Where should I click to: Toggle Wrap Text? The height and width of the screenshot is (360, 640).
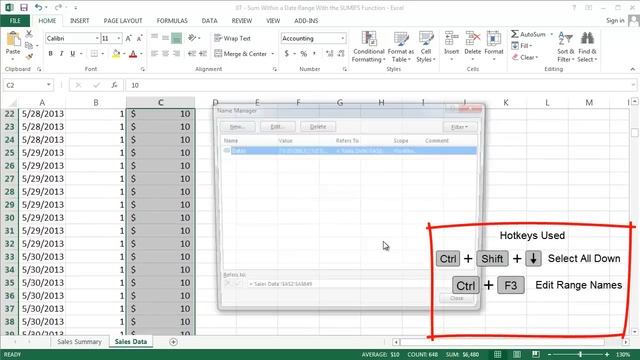coord(232,38)
